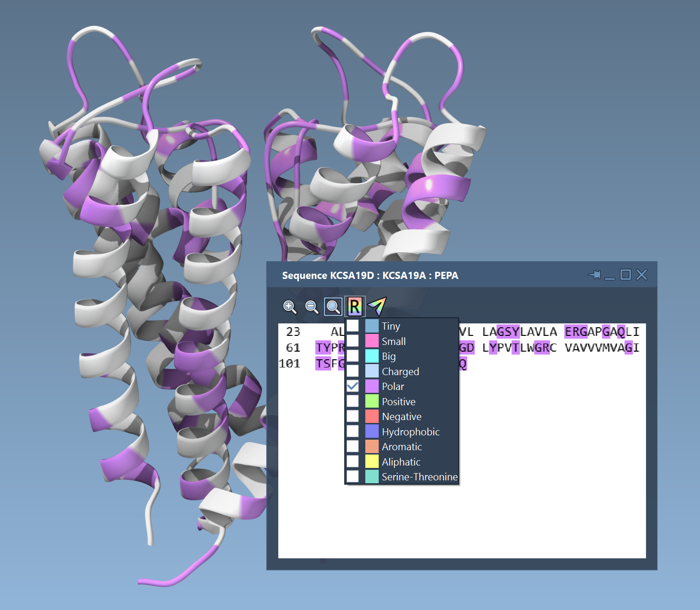
Task: Enable the Hydrophobic residue highlight
Action: tap(353, 432)
